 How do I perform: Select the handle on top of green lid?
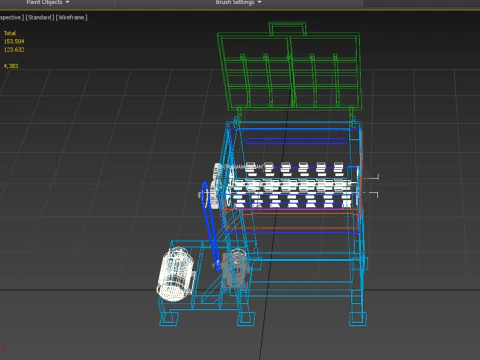coord(287,28)
